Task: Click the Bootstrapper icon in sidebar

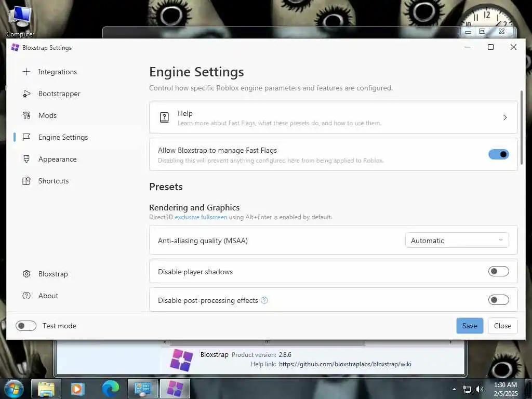Action: pyautogui.click(x=26, y=94)
